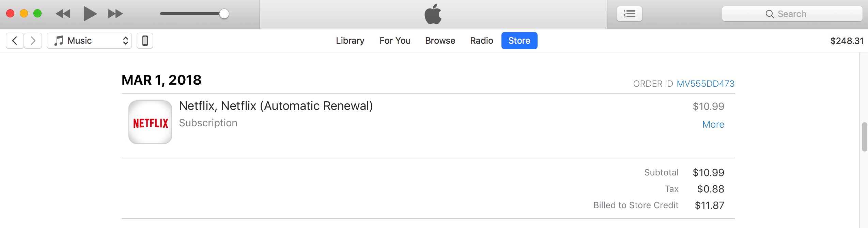The image size is (868, 228).
Task: Open the Browse tab
Action: coord(440,41)
